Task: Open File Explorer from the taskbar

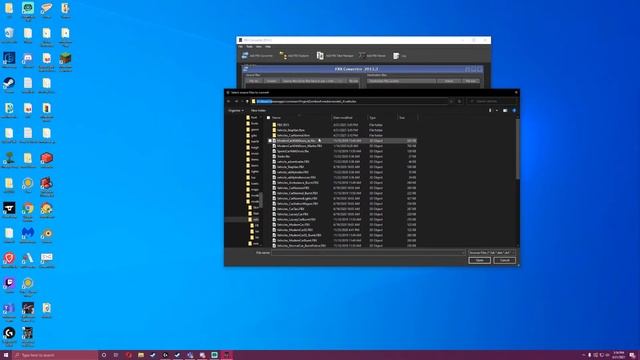Action: coord(141,355)
